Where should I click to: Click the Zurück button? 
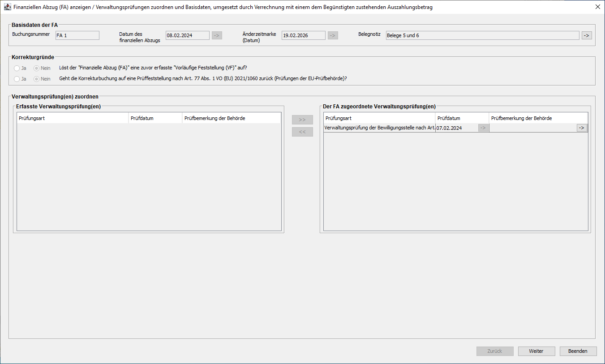(x=495, y=351)
